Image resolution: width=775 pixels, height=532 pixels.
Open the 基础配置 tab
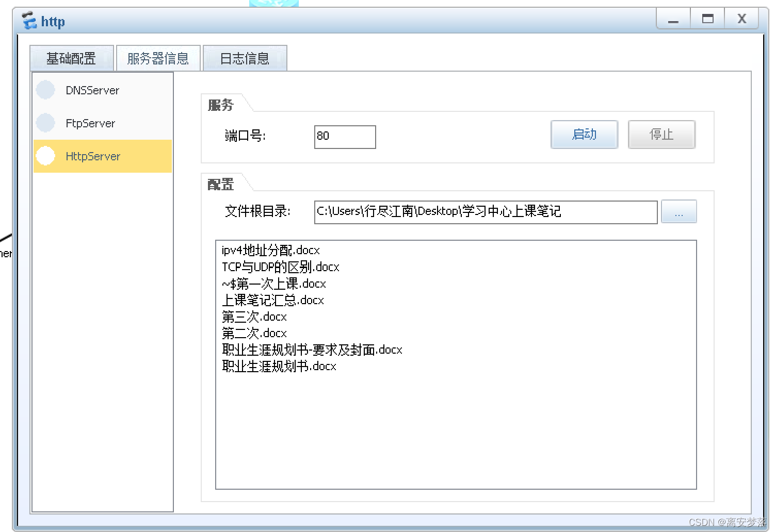pyautogui.click(x=72, y=58)
